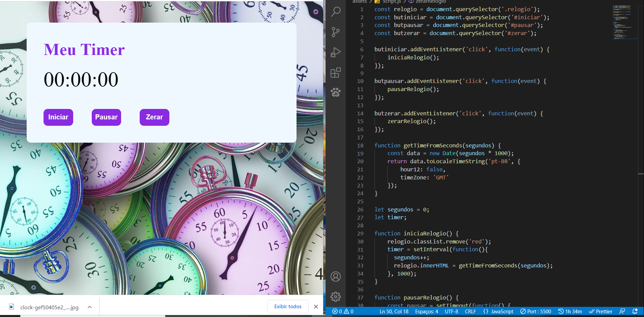Click 'getTimeFromSeconds' in the function definition

pos(433,145)
